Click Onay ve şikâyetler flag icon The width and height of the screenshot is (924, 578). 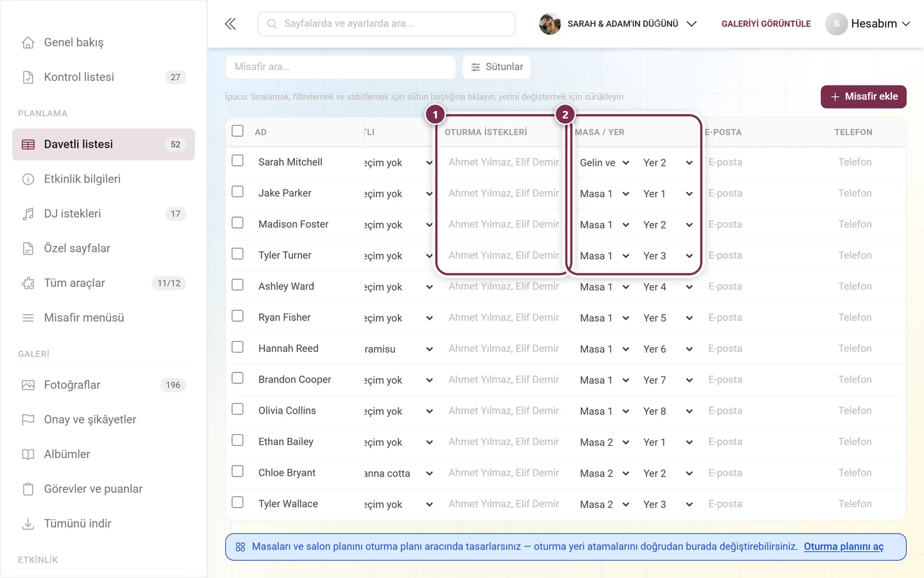[28, 420]
